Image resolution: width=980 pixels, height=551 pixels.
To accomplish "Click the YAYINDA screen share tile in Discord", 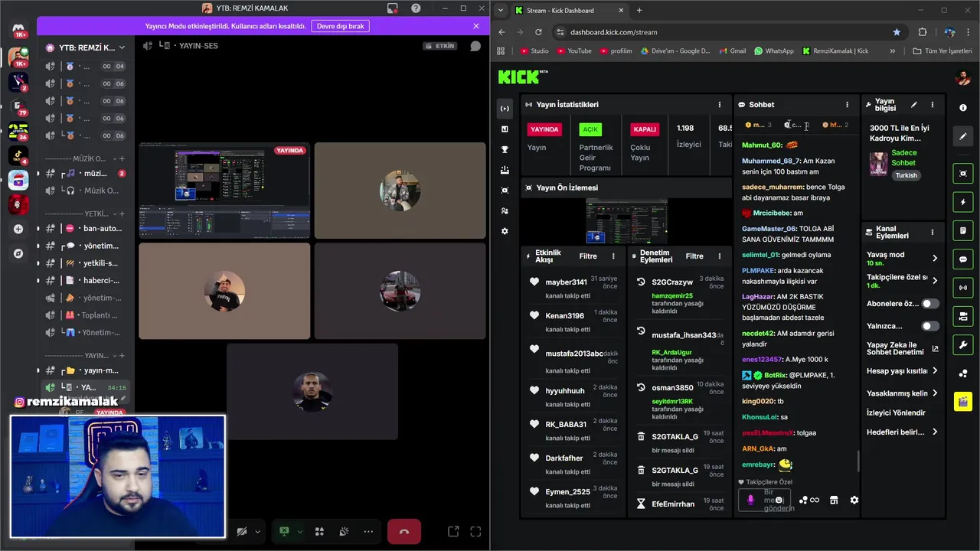I will (224, 191).
